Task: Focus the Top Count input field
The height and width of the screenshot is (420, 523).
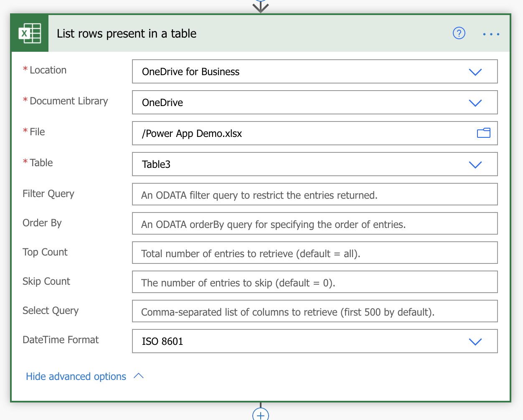Action: click(x=315, y=253)
